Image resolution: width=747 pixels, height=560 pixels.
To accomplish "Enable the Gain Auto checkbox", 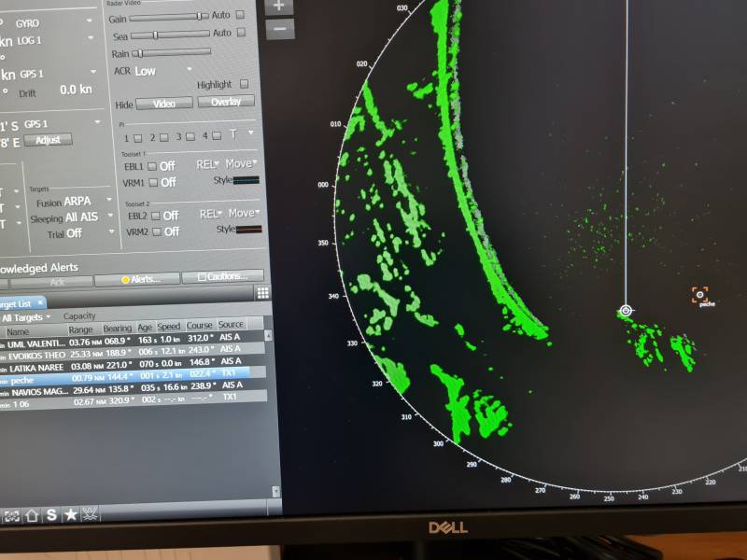I will [x=240, y=16].
